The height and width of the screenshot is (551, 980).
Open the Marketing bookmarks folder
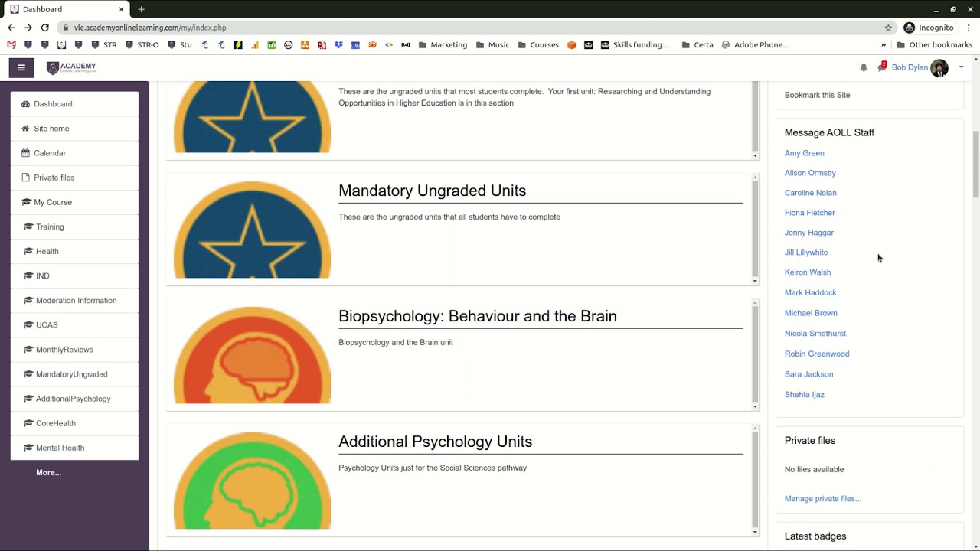(443, 45)
